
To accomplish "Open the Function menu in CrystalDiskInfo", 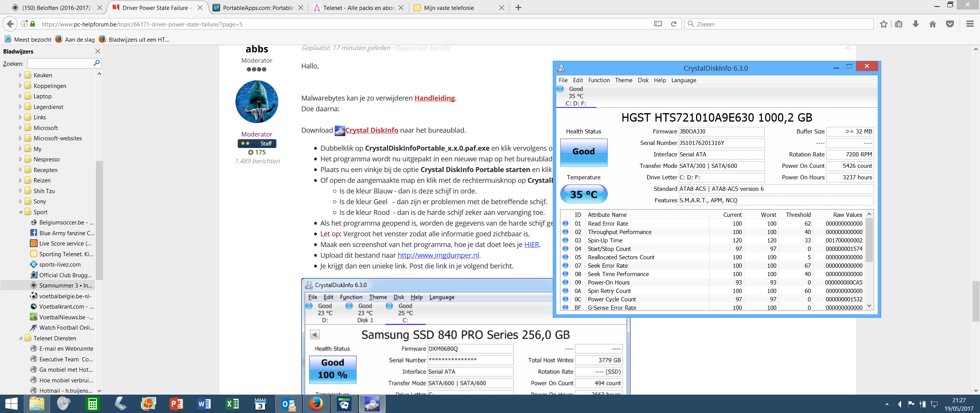I will [x=599, y=80].
